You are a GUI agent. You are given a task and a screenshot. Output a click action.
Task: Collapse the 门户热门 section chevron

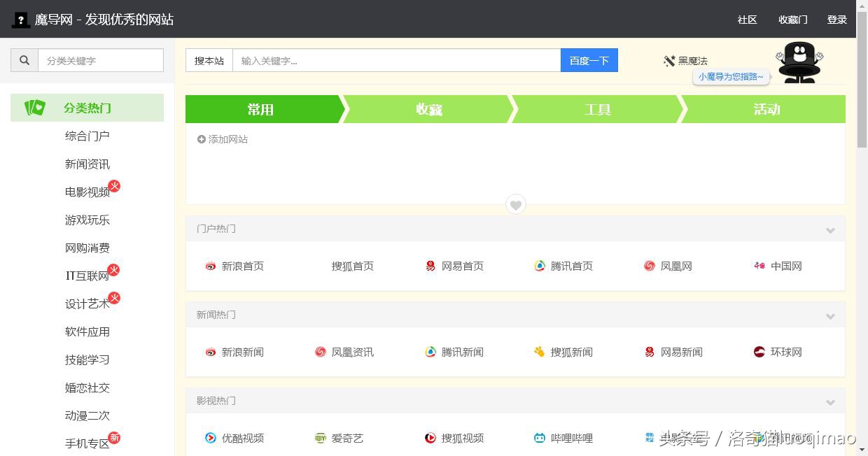830,229
